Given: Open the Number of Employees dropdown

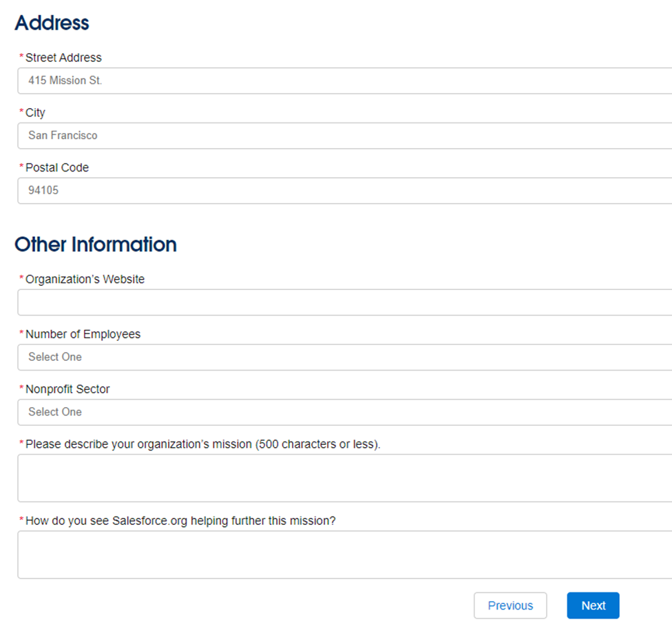Looking at the screenshot, I should pos(344,357).
